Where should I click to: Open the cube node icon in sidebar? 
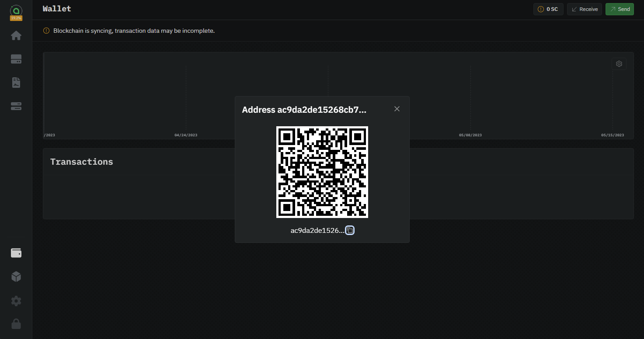coord(16,277)
